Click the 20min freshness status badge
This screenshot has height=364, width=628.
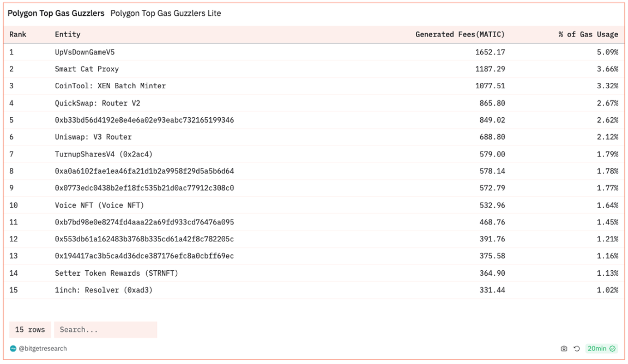601,349
